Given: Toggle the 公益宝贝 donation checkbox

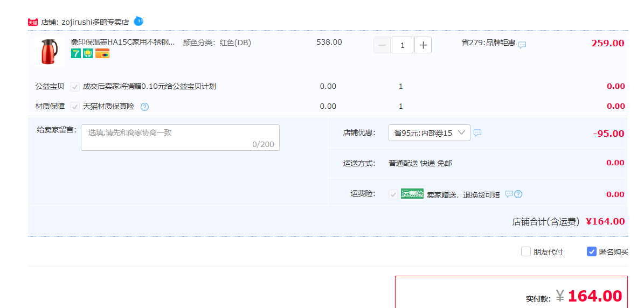Looking at the screenshot, I should [75, 87].
